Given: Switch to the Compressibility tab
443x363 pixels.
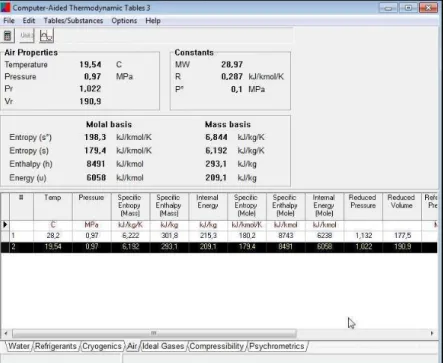Looking at the screenshot, I should (217, 346).
